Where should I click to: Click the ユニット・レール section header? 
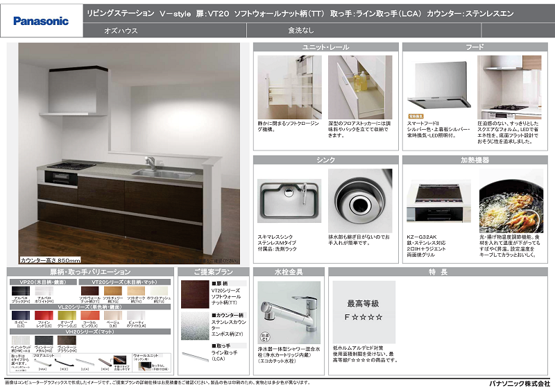(x=325, y=47)
